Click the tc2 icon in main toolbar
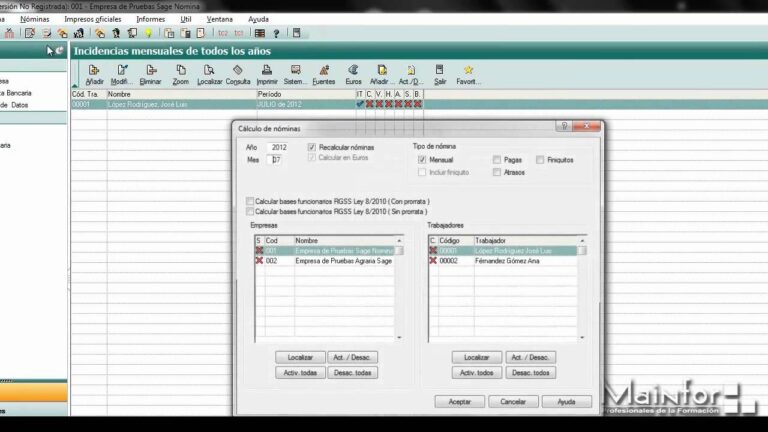 [x=223, y=33]
